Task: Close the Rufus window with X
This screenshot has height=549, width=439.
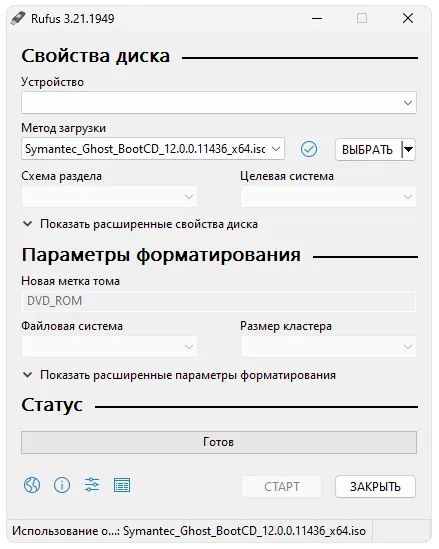Action: 408,18
